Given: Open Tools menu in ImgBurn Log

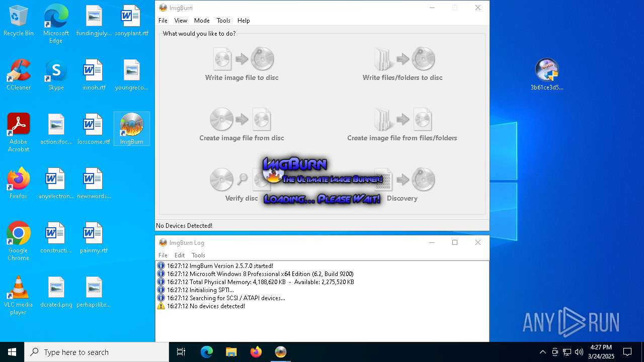Looking at the screenshot, I should point(198,255).
